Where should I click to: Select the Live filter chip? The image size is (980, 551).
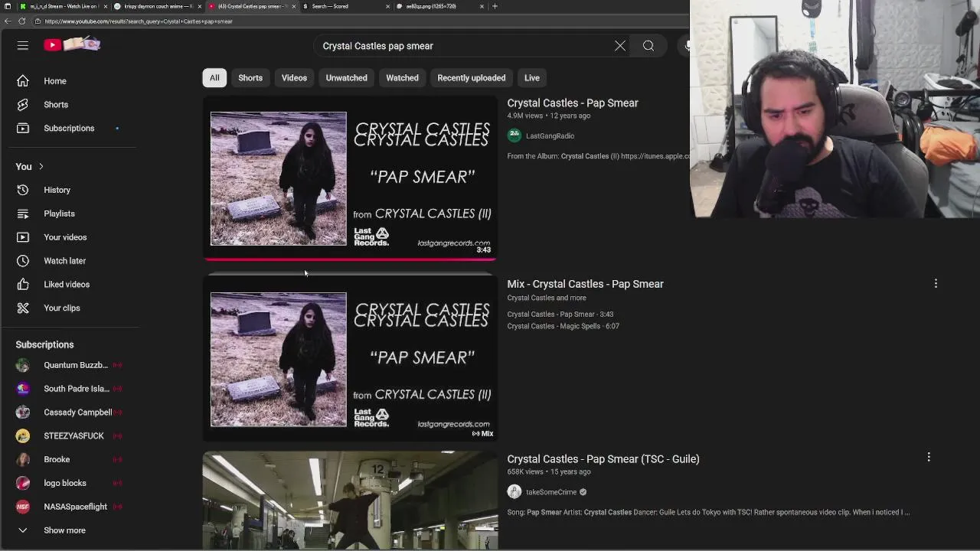pos(532,78)
